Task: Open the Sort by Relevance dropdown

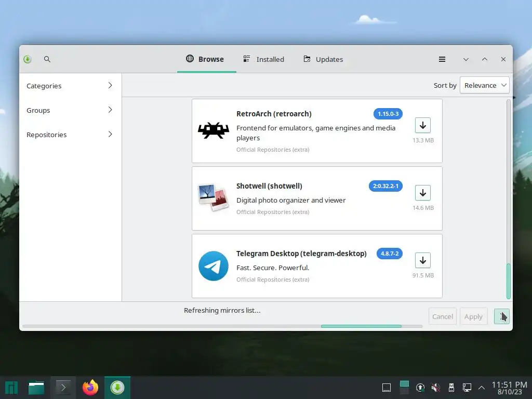Action: [x=485, y=86]
